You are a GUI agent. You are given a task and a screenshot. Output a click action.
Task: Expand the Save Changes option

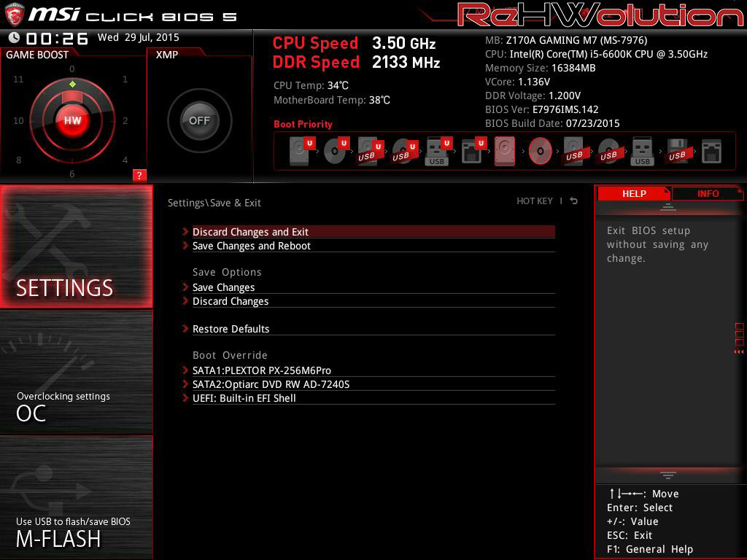pyautogui.click(x=223, y=287)
